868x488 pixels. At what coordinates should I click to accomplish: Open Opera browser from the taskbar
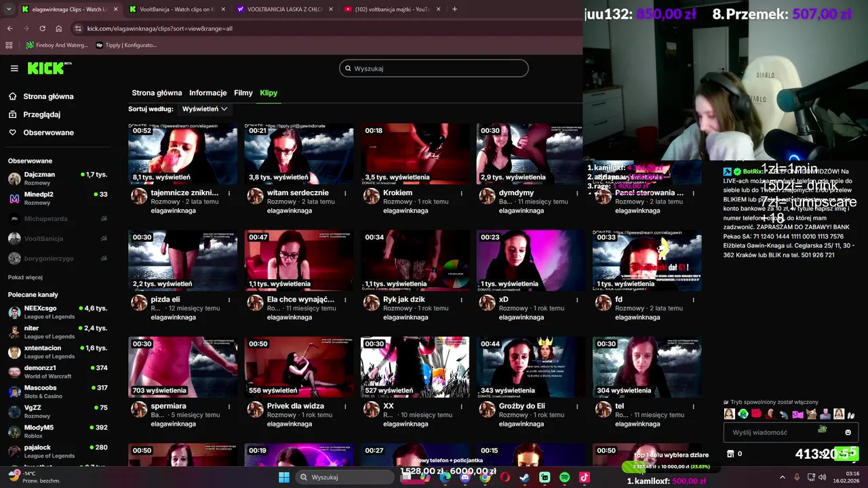[505, 477]
